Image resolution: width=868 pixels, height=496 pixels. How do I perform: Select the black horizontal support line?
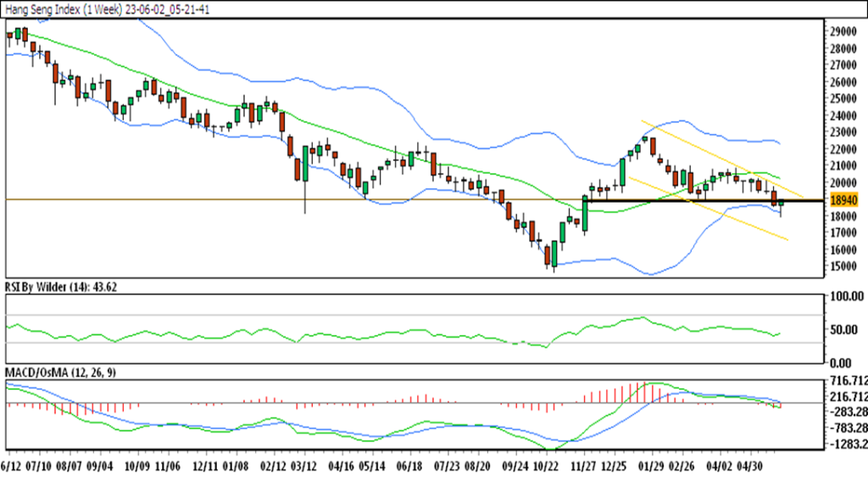[704, 200]
